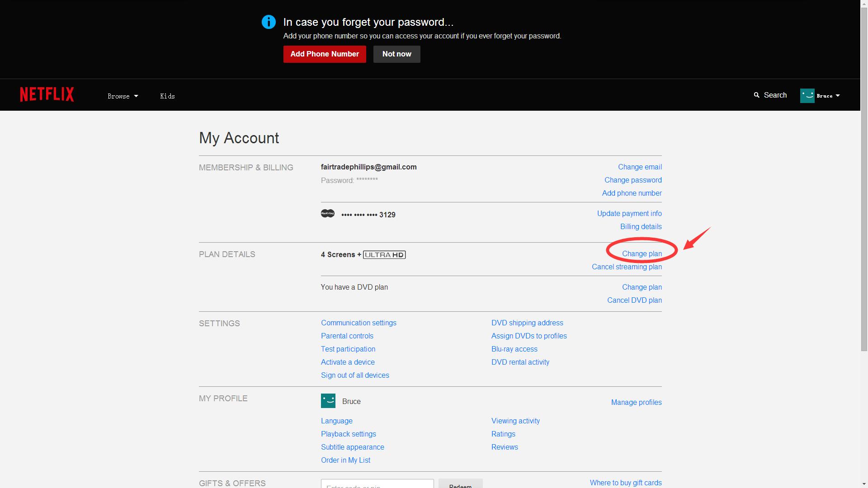View DVD rental activity

tap(520, 362)
